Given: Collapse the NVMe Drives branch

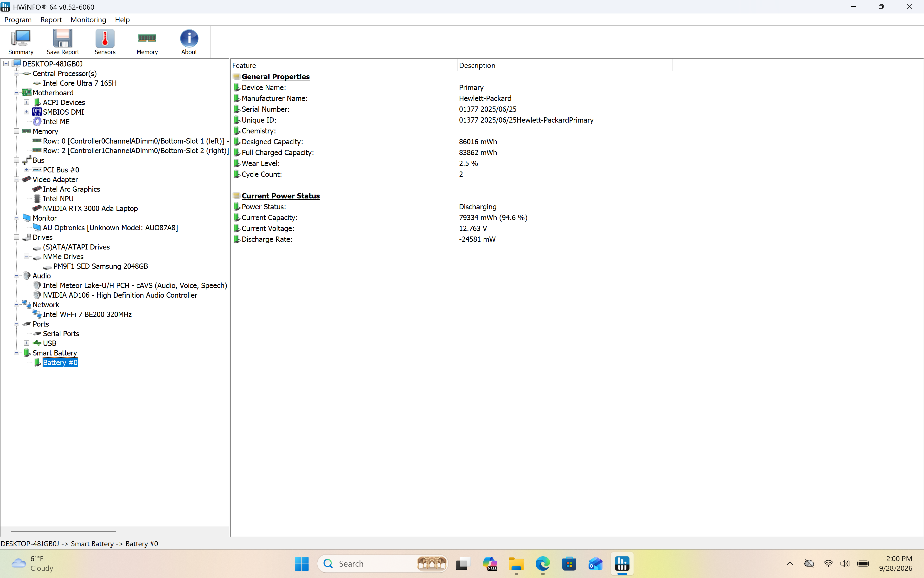Looking at the screenshot, I should tap(27, 256).
